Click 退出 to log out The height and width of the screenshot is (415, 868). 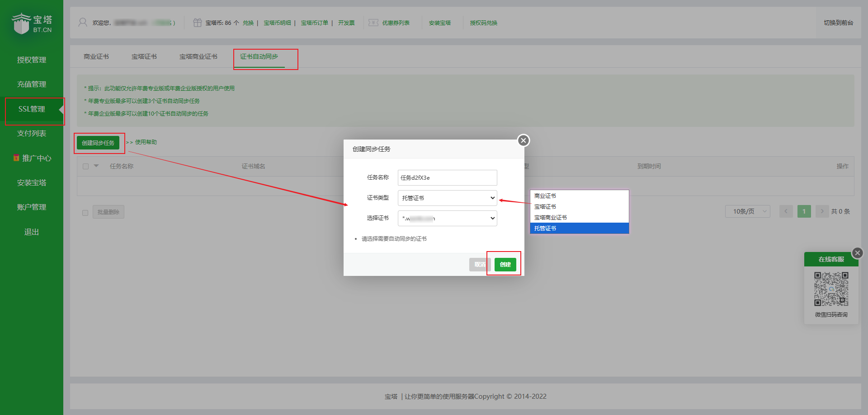point(32,232)
